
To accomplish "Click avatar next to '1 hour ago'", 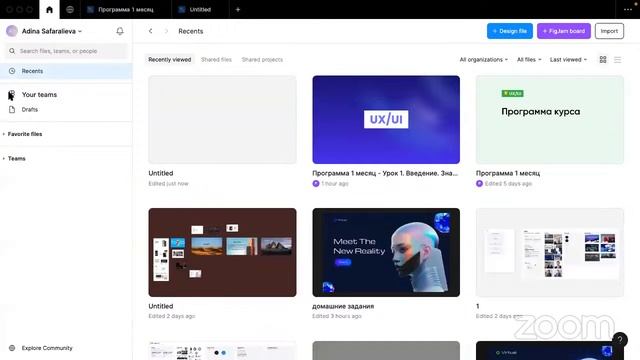I will tap(316, 184).
